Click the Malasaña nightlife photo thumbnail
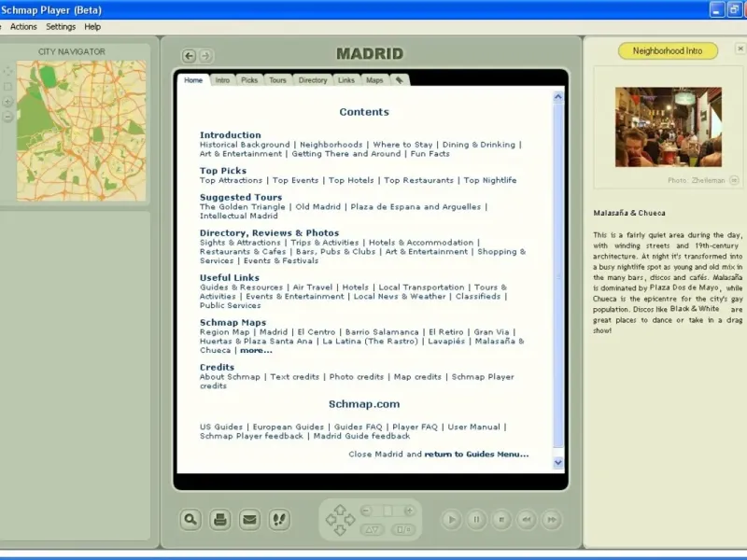The image size is (747, 560). tap(668, 127)
